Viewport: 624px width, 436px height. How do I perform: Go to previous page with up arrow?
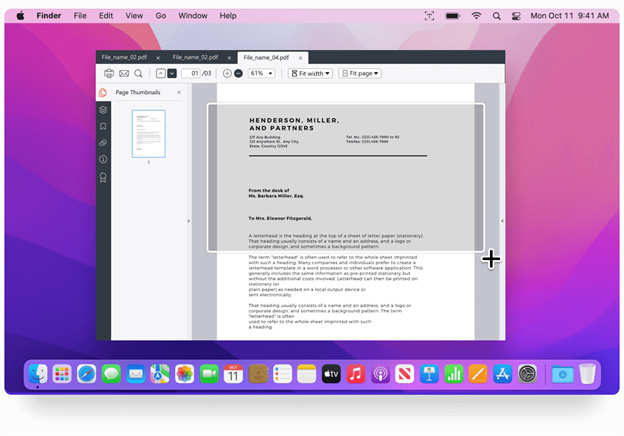[x=160, y=74]
